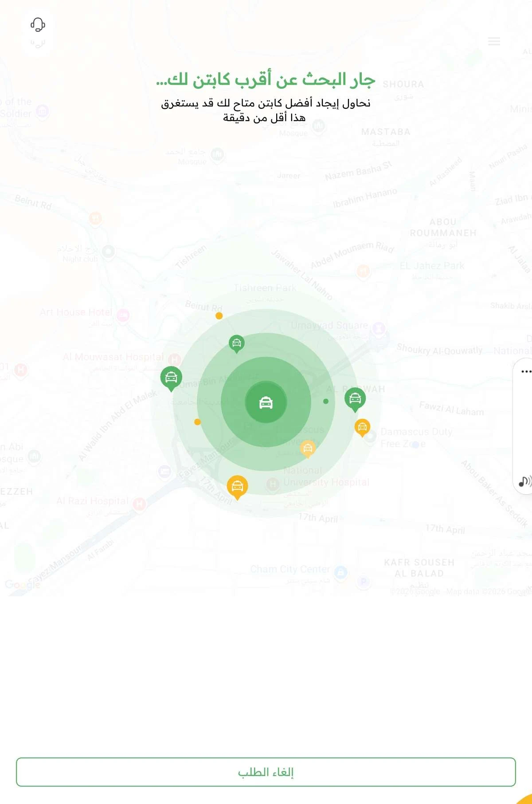Screen dimensions: 532x804
Task: Open the hamburger menu at top right
Action: (494, 41)
